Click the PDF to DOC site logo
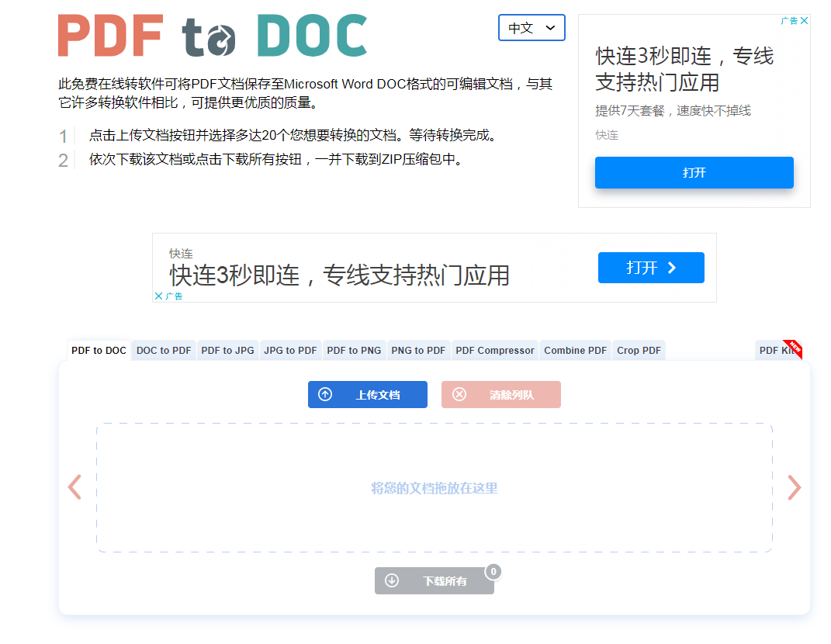Viewport: 831px width, 644px height. coord(211,34)
